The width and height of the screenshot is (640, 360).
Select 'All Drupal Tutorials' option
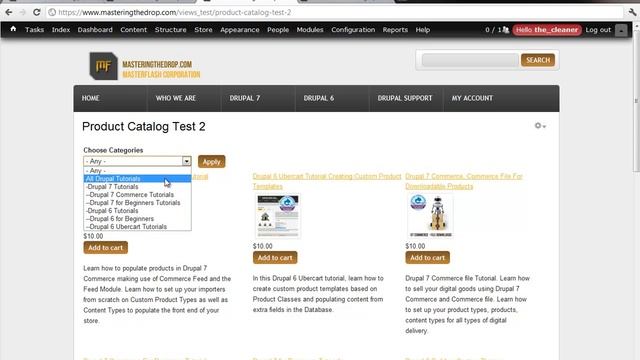tap(137, 179)
